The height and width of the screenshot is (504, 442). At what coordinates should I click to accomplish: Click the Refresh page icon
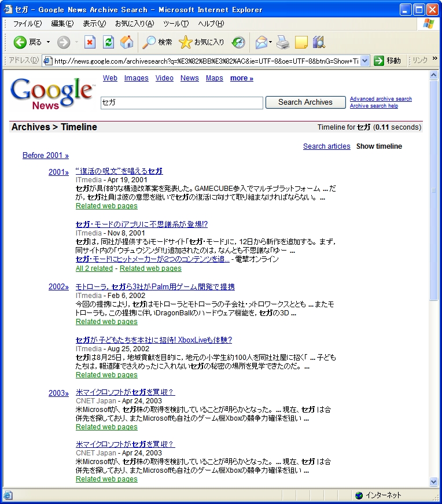pyautogui.click(x=108, y=42)
